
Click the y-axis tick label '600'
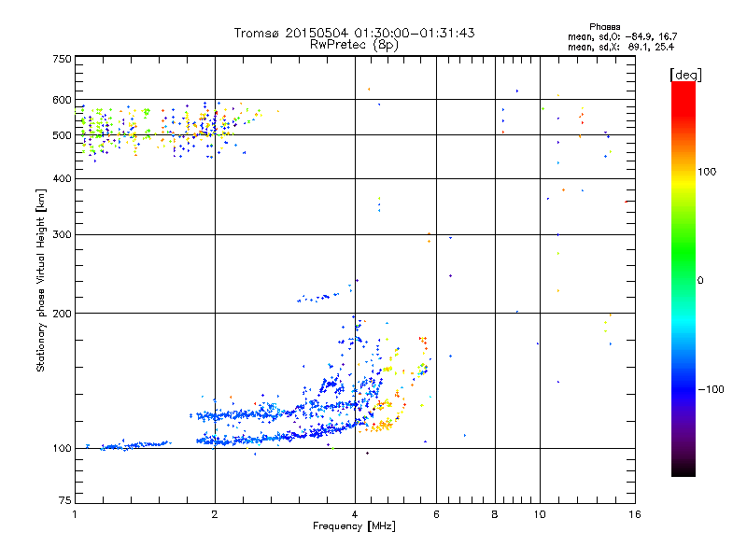click(x=62, y=100)
